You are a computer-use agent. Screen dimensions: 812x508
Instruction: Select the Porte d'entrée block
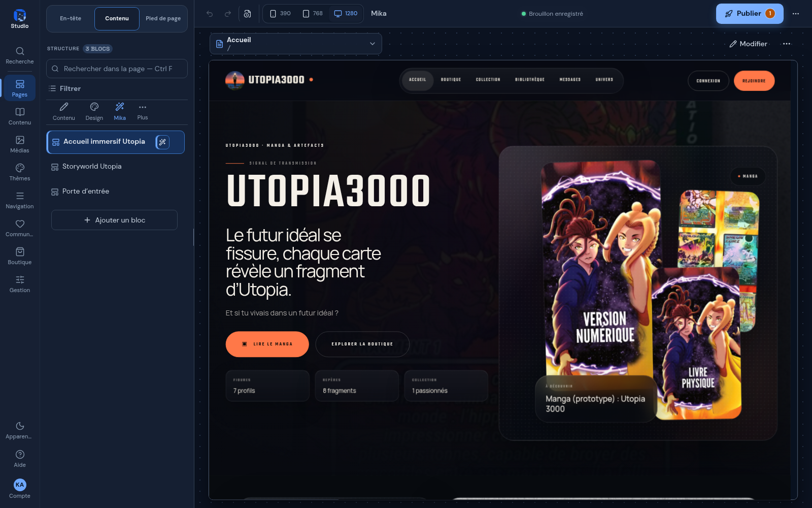pos(115,192)
